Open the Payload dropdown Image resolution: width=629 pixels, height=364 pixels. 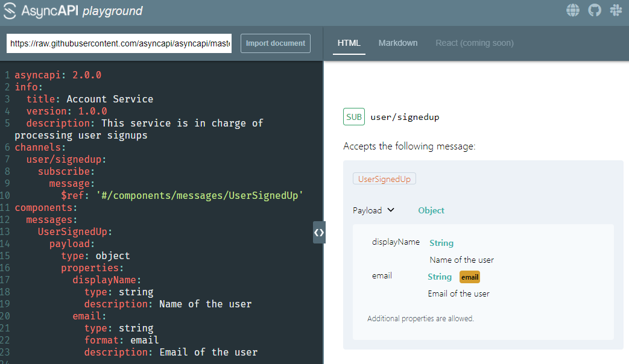373,210
